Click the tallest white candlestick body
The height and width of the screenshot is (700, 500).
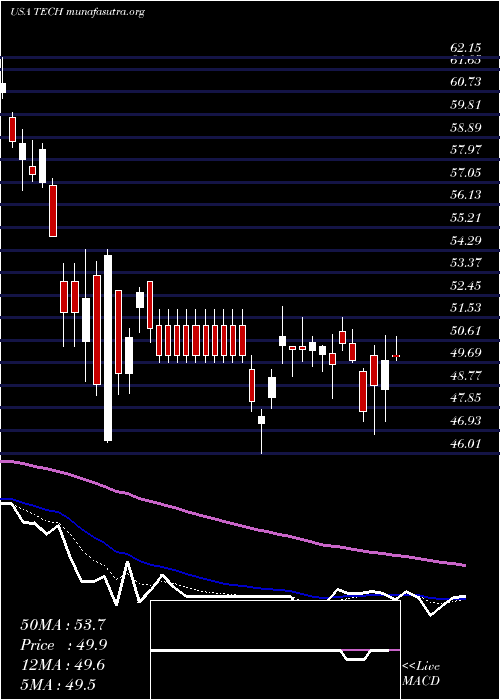coord(108,348)
